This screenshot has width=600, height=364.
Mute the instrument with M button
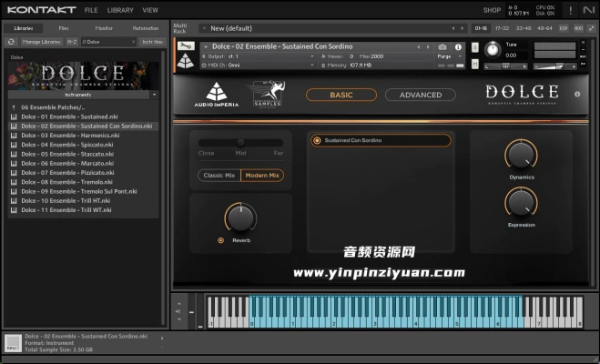[475, 64]
